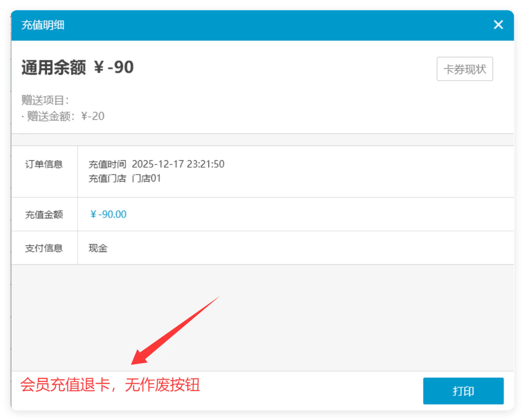This screenshot has width=524, height=420.
Task: Click the 打印 button
Action: coord(463,391)
